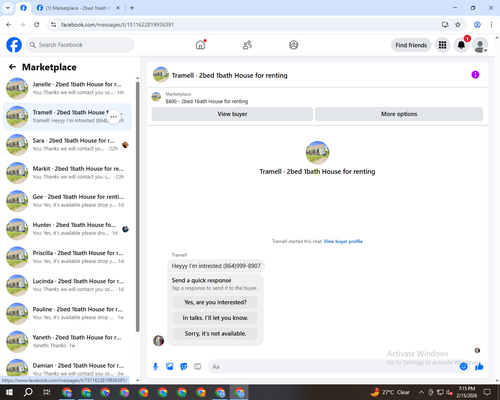Open the Home feed icon
Viewport: 500px width, 400px height.
pyautogui.click(x=200, y=45)
